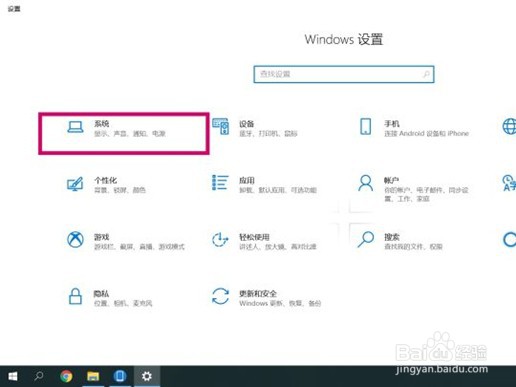This screenshot has height=387, width=516.
Task: Open the blue phone app on taskbar
Action: coord(120,376)
